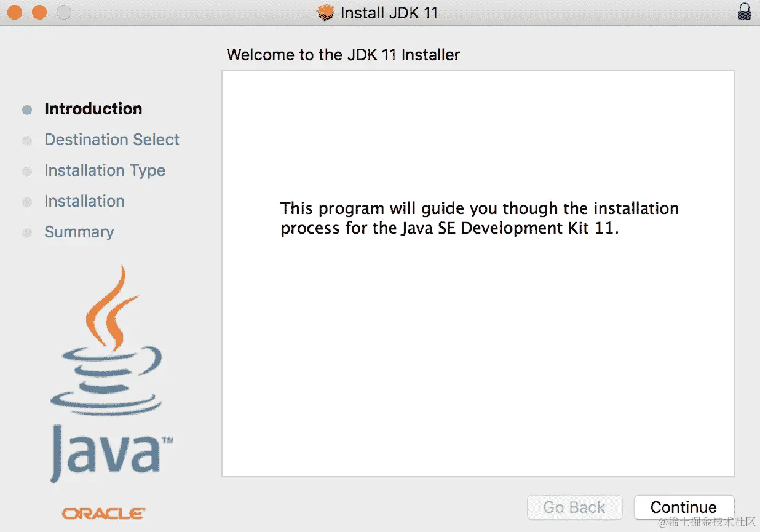Image resolution: width=760 pixels, height=532 pixels.
Task: Click the package icon beside Install JDK 11
Action: [325, 12]
